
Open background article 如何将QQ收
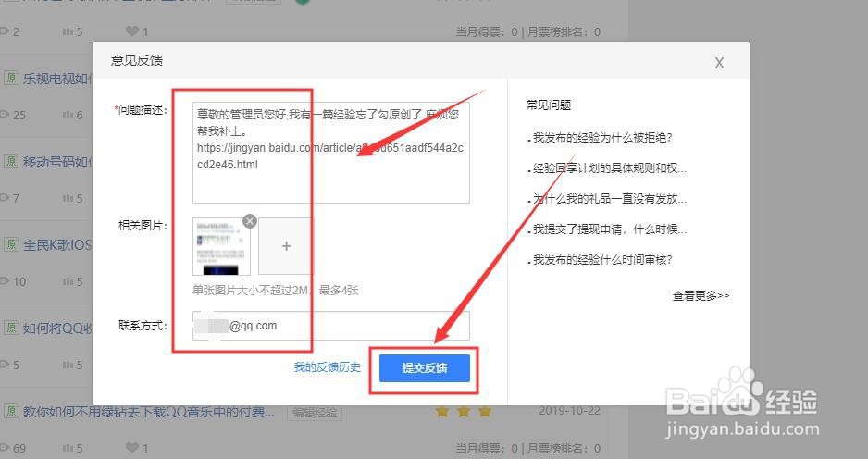(57, 329)
